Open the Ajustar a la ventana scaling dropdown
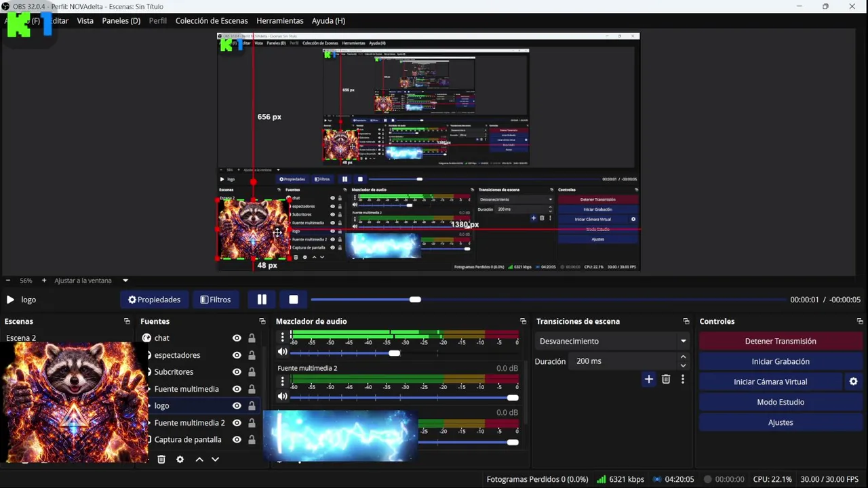The image size is (868, 488). [91, 281]
